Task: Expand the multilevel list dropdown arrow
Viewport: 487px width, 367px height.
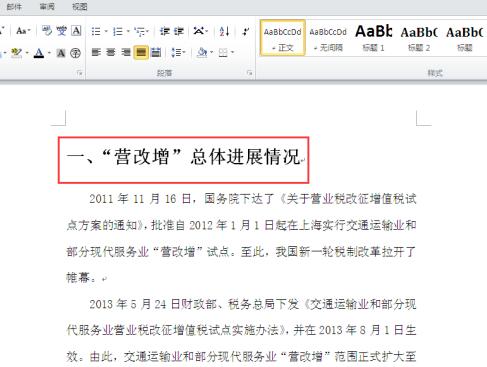Action: [x=148, y=32]
